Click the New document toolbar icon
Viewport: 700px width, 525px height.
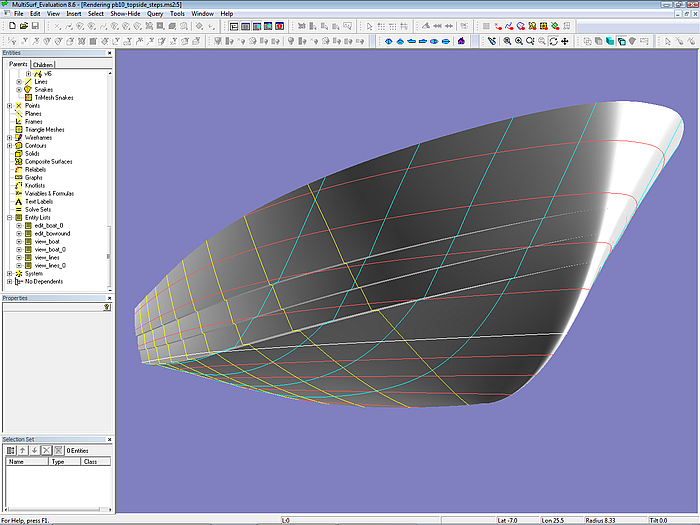[x=13, y=26]
